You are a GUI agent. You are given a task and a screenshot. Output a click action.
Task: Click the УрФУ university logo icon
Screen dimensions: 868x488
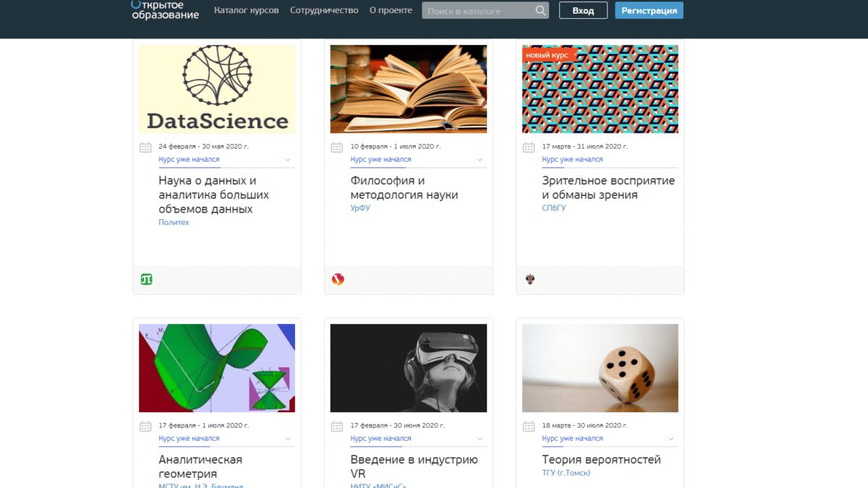338,280
